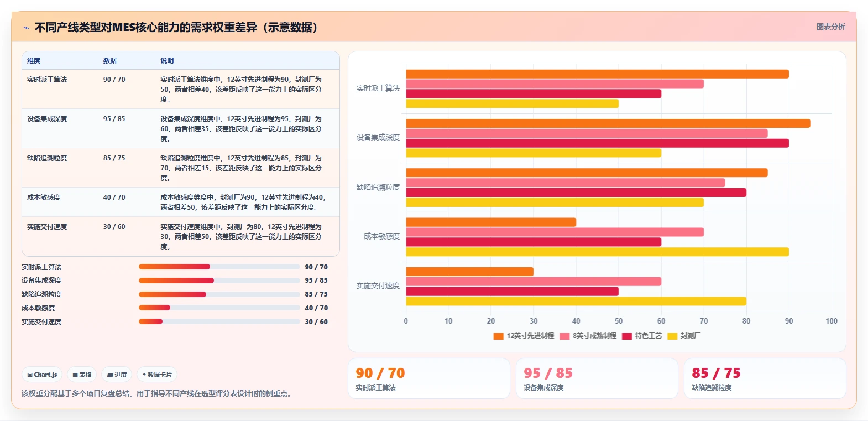Click pink 8英寸 bar for 缺陷追溯粒度

click(565, 183)
